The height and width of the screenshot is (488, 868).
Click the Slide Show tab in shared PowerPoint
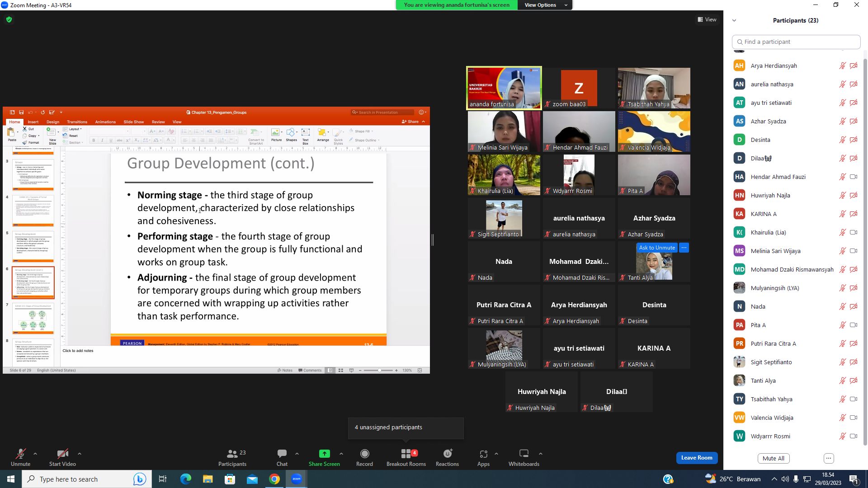click(x=134, y=122)
